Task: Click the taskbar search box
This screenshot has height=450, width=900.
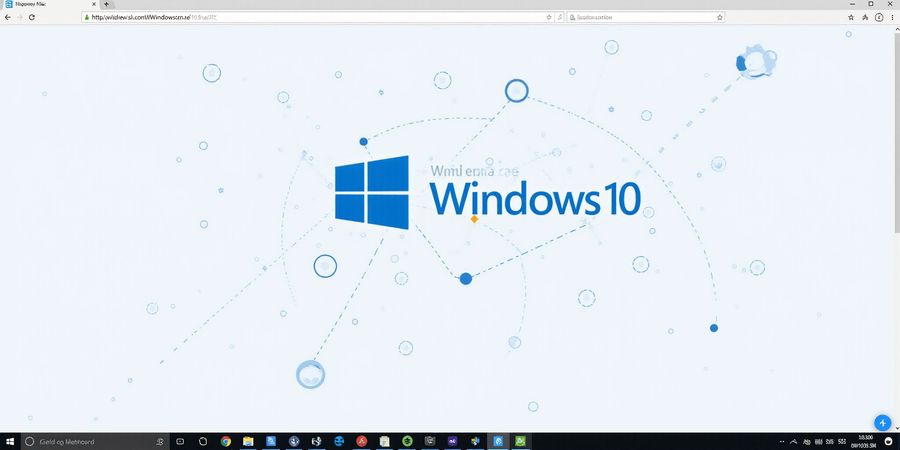Action: (x=95, y=441)
